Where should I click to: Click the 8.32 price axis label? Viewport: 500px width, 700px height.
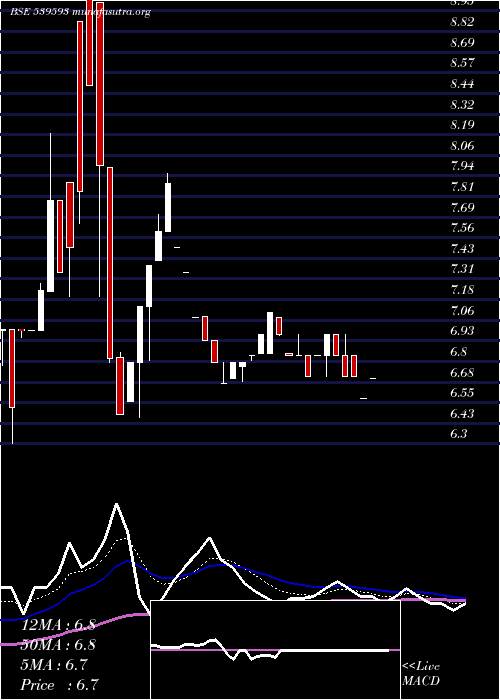[x=462, y=104]
